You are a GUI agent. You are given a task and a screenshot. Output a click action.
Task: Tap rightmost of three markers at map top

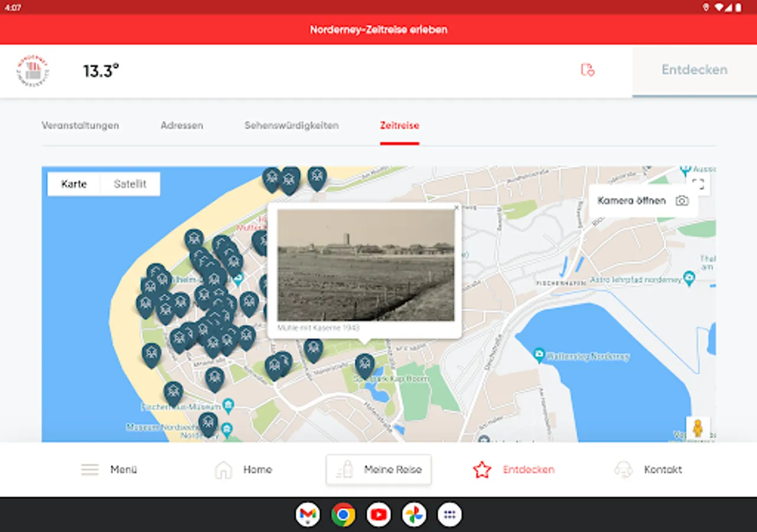(317, 178)
